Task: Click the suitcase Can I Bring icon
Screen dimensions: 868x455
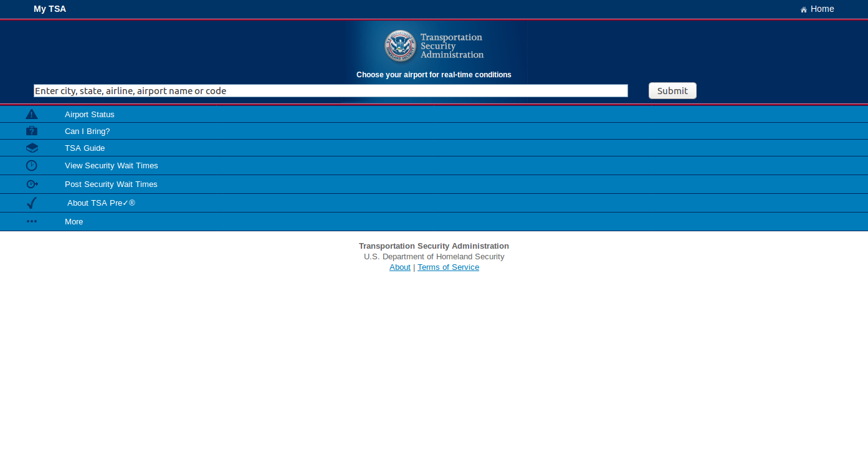Action: pos(32,131)
